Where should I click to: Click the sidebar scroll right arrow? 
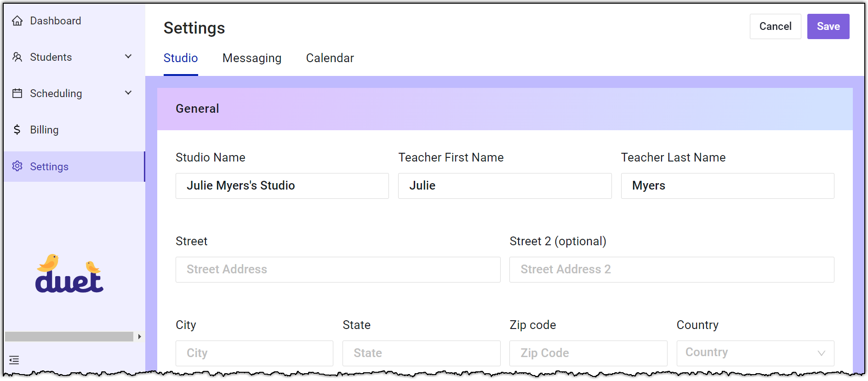pyautogui.click(x=139, y=336)
